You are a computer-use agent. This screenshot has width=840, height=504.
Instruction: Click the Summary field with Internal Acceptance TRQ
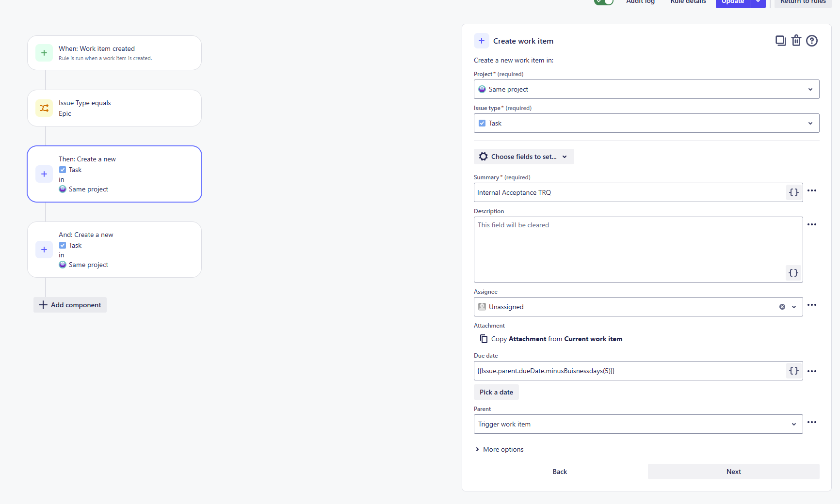(x=630, y=192)
